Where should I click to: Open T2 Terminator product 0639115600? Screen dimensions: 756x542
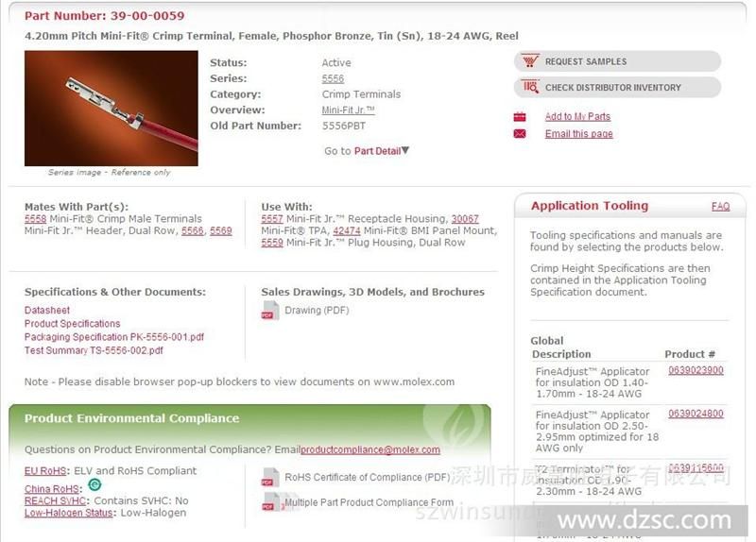click(696, 468)
